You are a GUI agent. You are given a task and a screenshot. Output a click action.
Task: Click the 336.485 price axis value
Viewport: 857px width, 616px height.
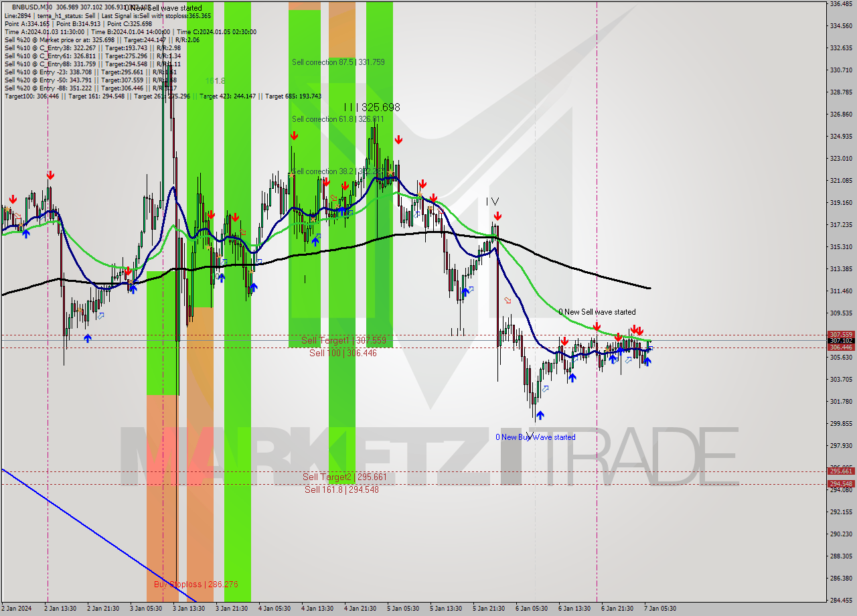coord(840,4)
